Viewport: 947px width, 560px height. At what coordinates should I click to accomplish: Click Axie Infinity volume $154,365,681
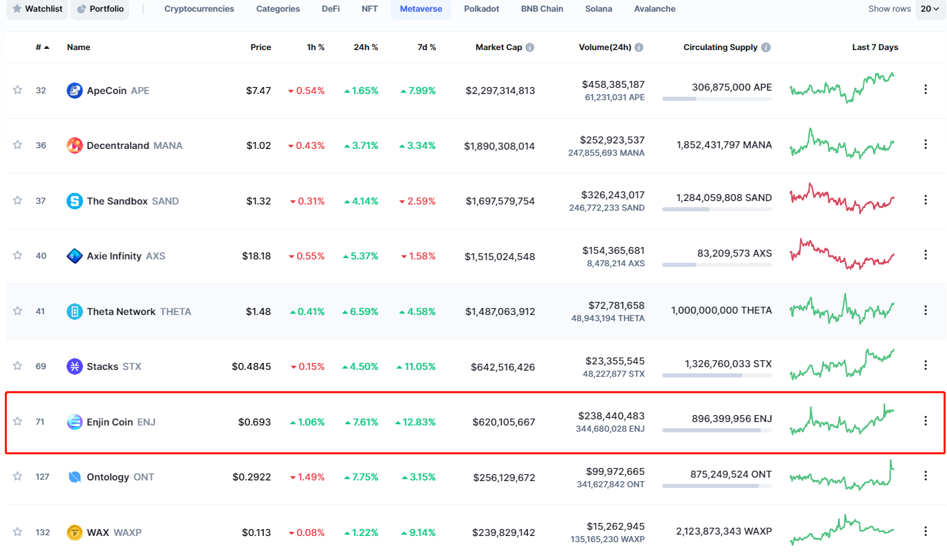(x=612, y=250)
